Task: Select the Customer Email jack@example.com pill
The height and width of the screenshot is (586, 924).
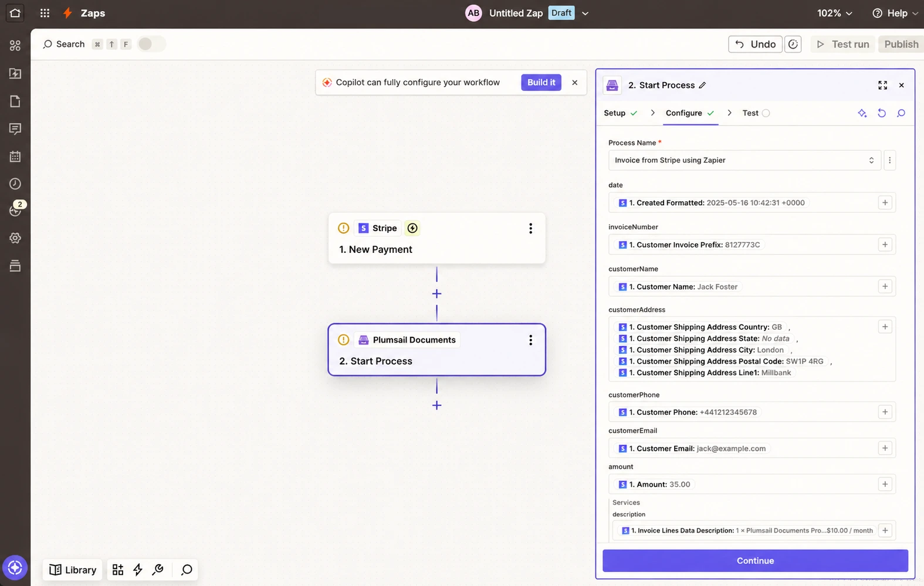Action: pyautogui.click(x=692, y=448)
